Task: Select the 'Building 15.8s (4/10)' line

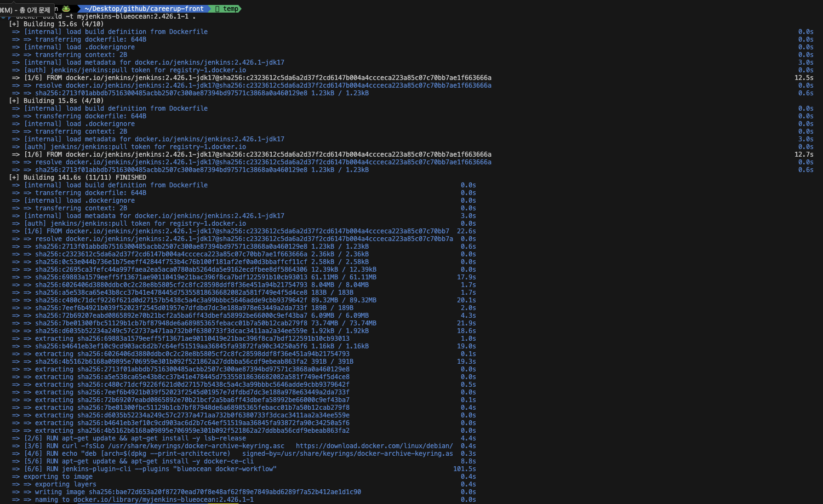Action: pos(56,101)
